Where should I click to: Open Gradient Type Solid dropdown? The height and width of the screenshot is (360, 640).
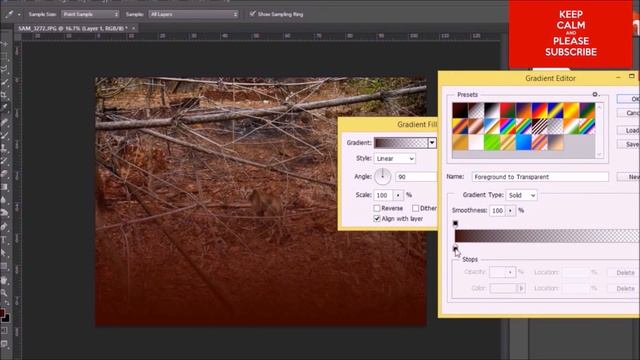tap(522, 195)
